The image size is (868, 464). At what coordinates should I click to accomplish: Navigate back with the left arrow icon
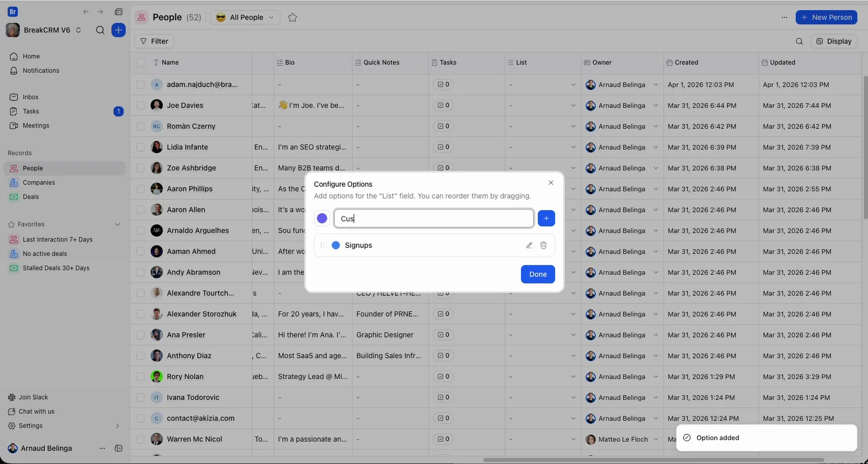pos(86,12)
